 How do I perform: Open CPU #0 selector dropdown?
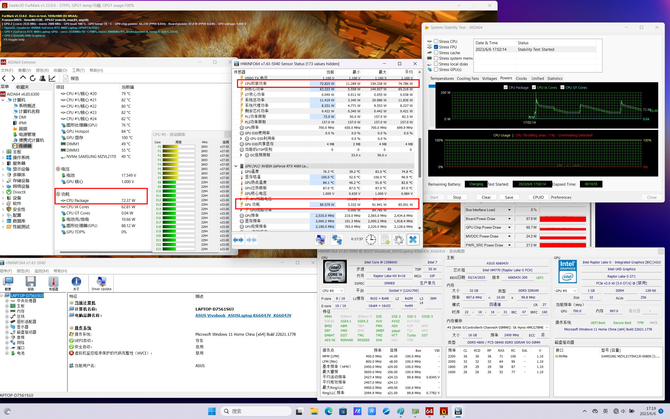pyautogui.click(x=332, y=290)
